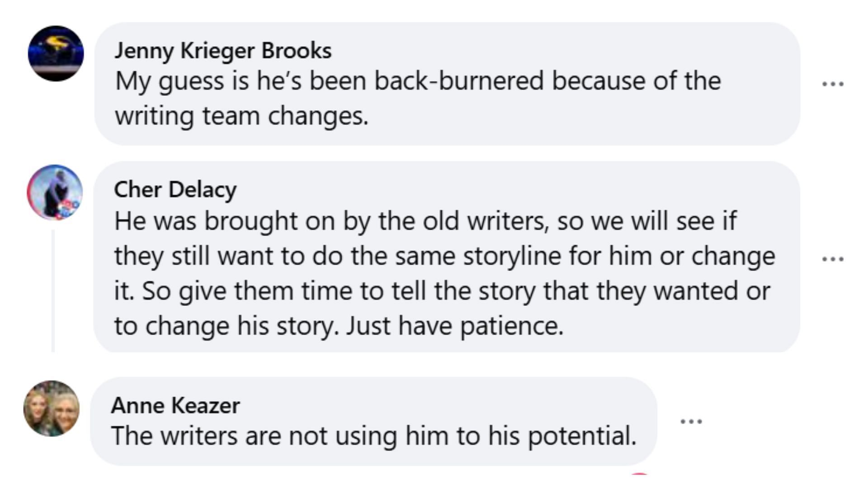Screen dimensions: 868x488
Task: Open Jenny Krieger Brooks' profile picture
Action: (x=56, y=54)
